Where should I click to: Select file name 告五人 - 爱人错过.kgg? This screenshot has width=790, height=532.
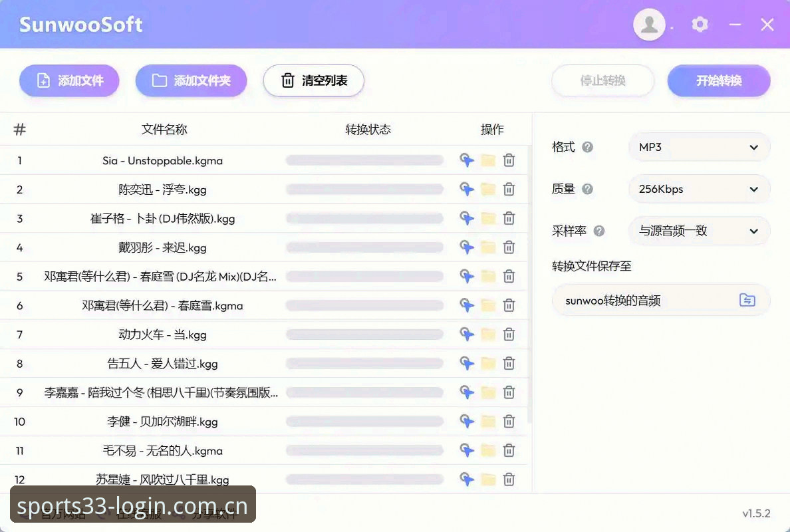tap(162, 364)
